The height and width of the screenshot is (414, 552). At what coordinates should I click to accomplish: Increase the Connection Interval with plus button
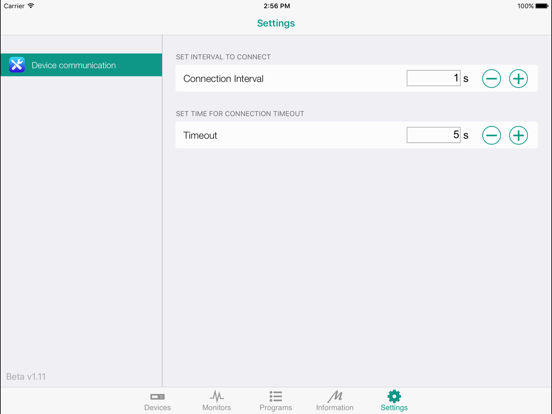click(x=518, y=79)
